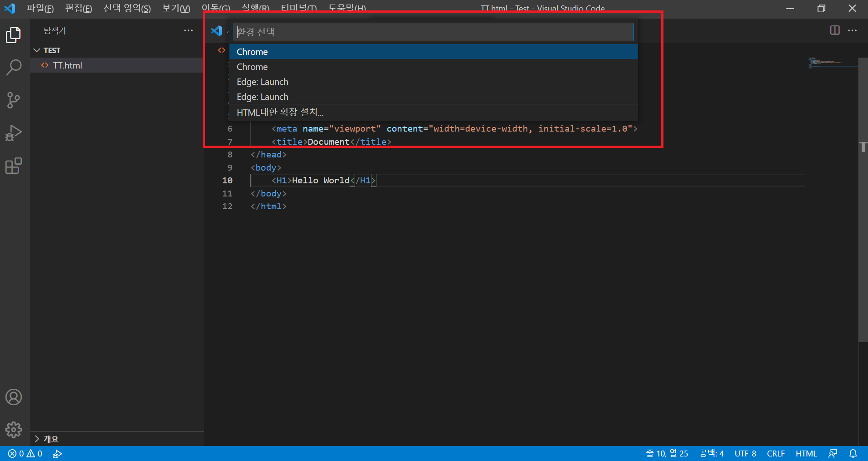Click the 탐색기 panel title

click(x=55, y=30)
